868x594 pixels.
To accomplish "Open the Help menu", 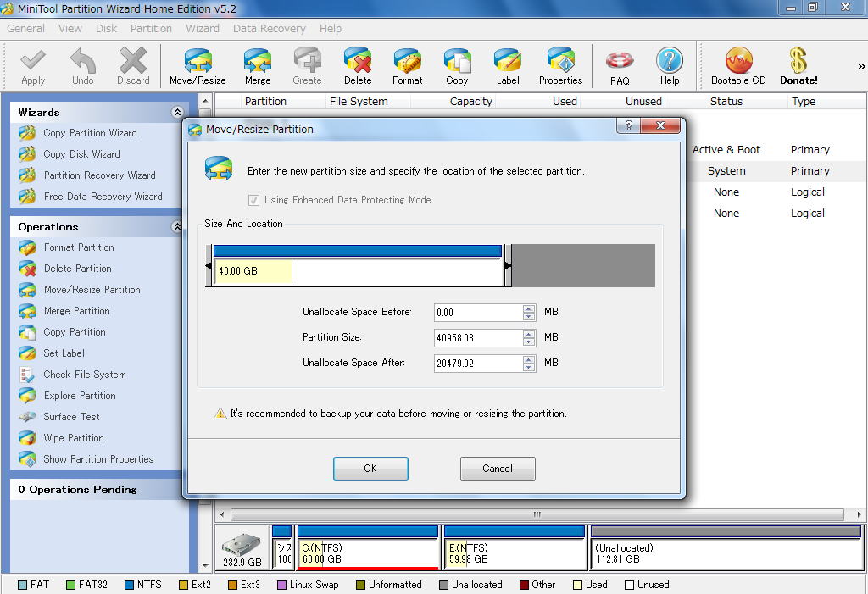I will (331, 28).
